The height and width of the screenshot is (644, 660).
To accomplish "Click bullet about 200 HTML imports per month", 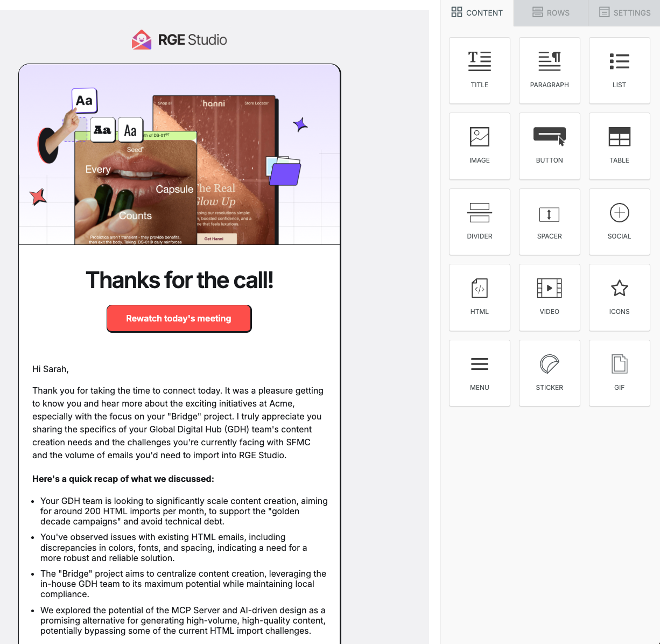I will (184, 511).
